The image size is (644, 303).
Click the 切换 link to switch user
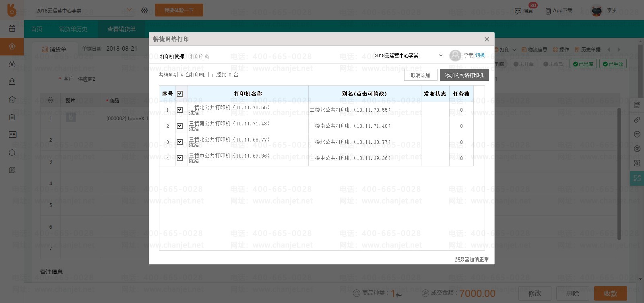click(x=480, y=55)
